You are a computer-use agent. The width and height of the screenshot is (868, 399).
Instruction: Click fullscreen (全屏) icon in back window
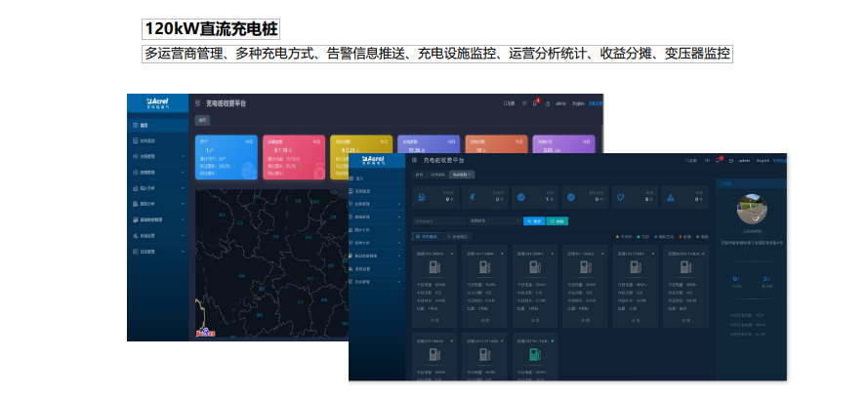click(510, 103)
